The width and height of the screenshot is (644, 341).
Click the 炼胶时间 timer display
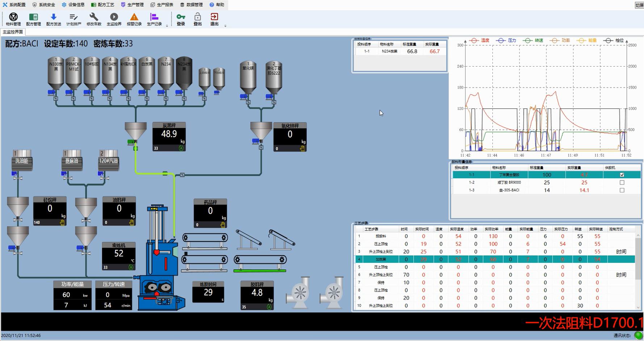pos(208,292)
